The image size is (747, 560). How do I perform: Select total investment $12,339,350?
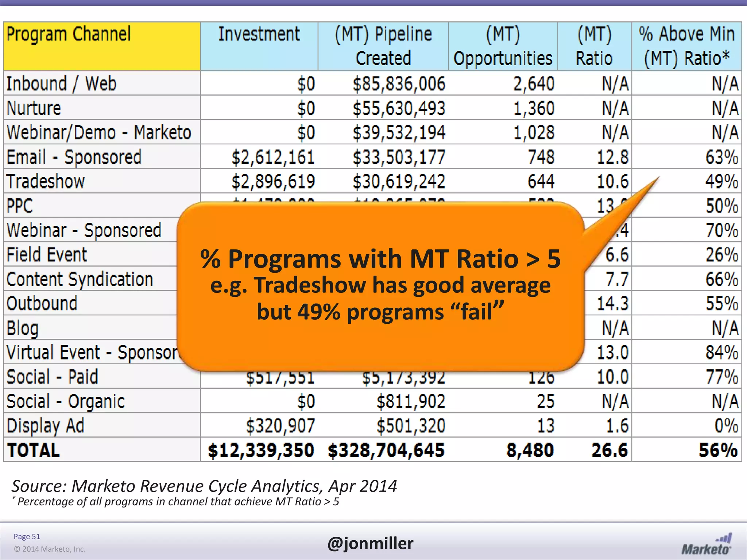coord(261,450)
